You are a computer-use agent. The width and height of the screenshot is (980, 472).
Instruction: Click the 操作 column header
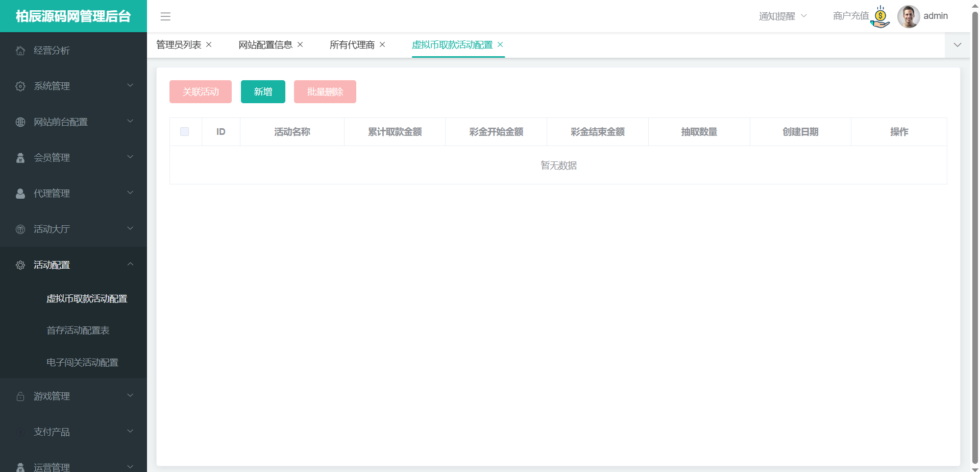pyautogui.click(x=899, y=132)
